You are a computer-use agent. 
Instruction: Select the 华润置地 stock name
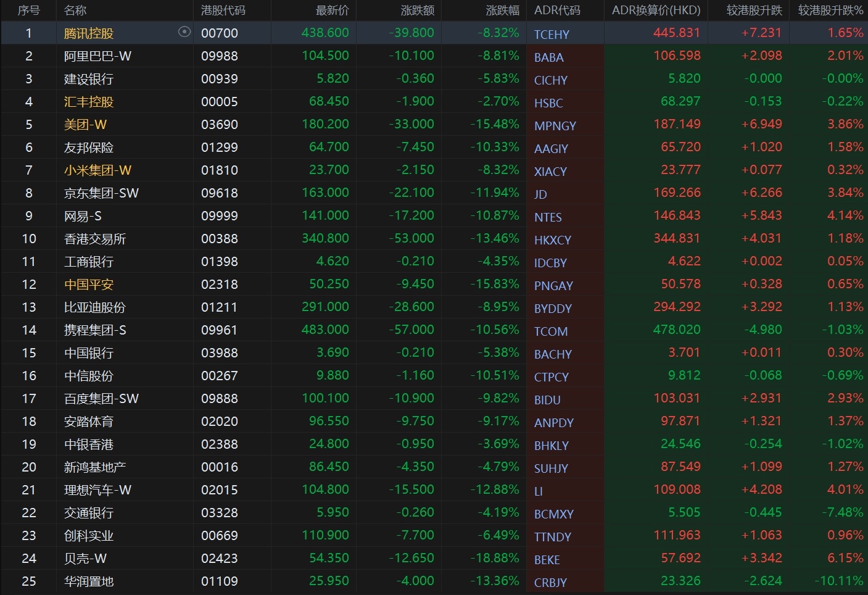[x=89, y=581]
